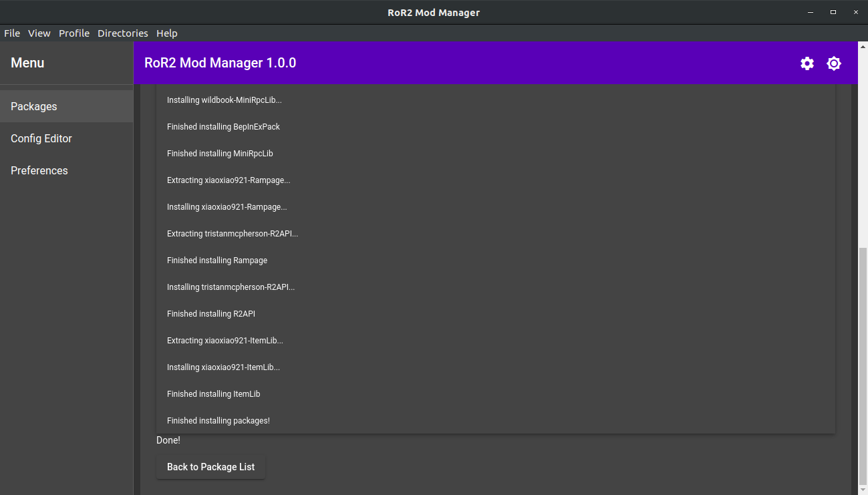Click the RoR2 Mod Manager 1.0.0 header title
The image size is (868, 495).
(221, 63)
